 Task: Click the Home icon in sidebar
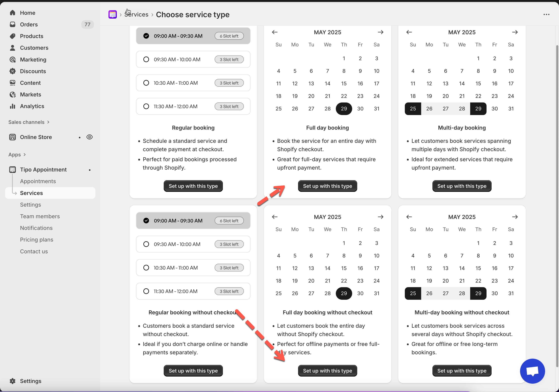13,13
